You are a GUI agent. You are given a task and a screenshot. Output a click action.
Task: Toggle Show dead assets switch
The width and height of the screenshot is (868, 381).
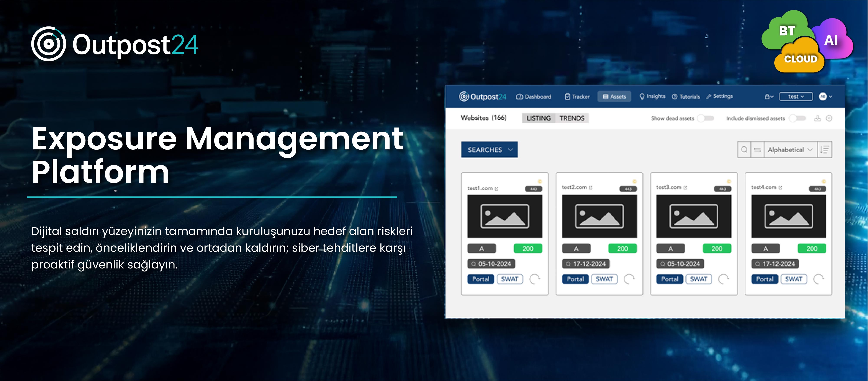click(706, 118)
